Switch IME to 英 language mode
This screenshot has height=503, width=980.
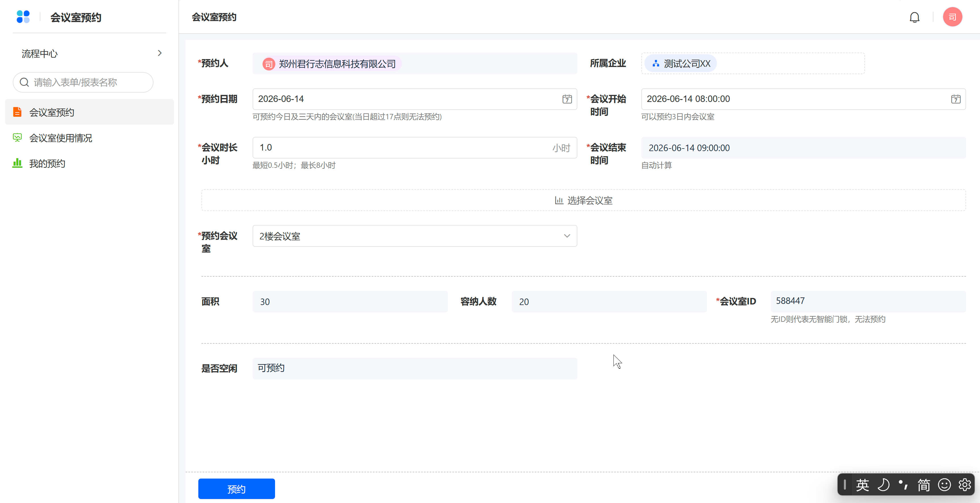[x=862, y=485]
